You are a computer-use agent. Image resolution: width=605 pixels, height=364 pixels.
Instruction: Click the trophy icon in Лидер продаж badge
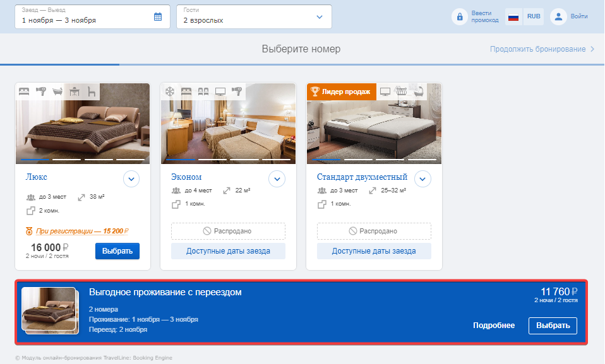[x=315, y=91]
